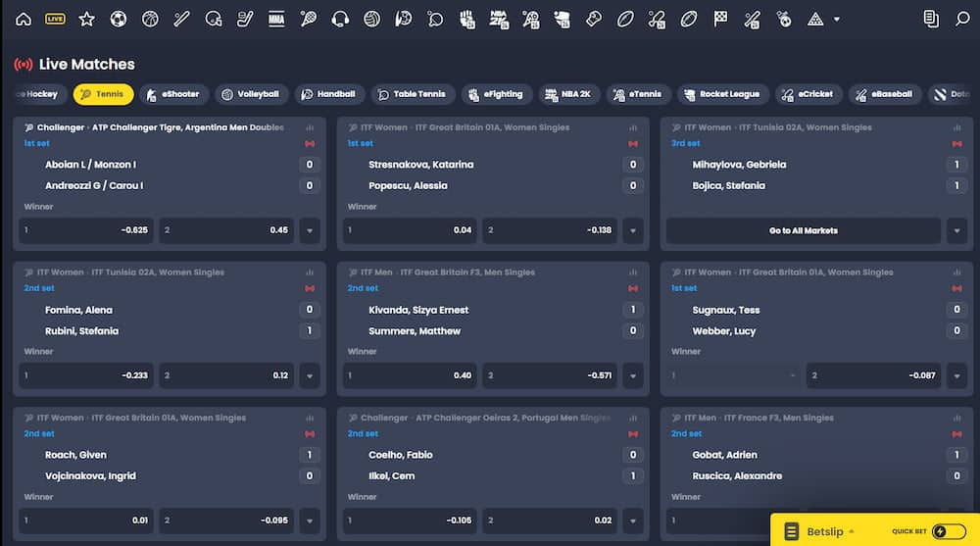Switch to the Table Tennis tab
980x546 pixels.
point(412,94)
